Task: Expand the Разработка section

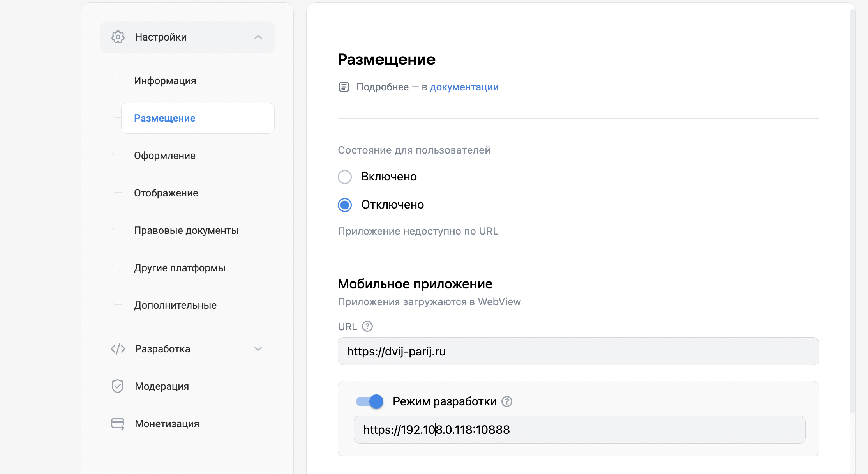Action: (258, 349)
